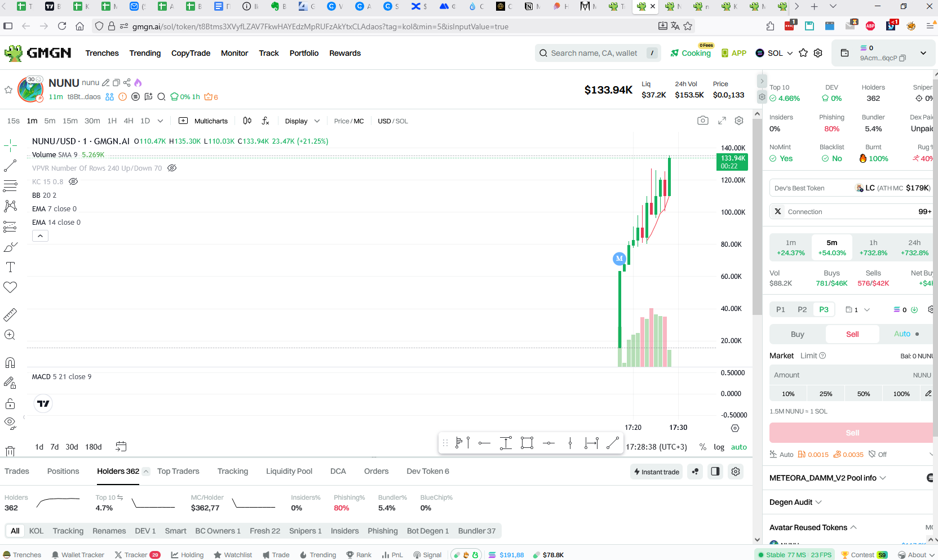
Task: Toggle the magnet snap mode
Action: (10, 362)
